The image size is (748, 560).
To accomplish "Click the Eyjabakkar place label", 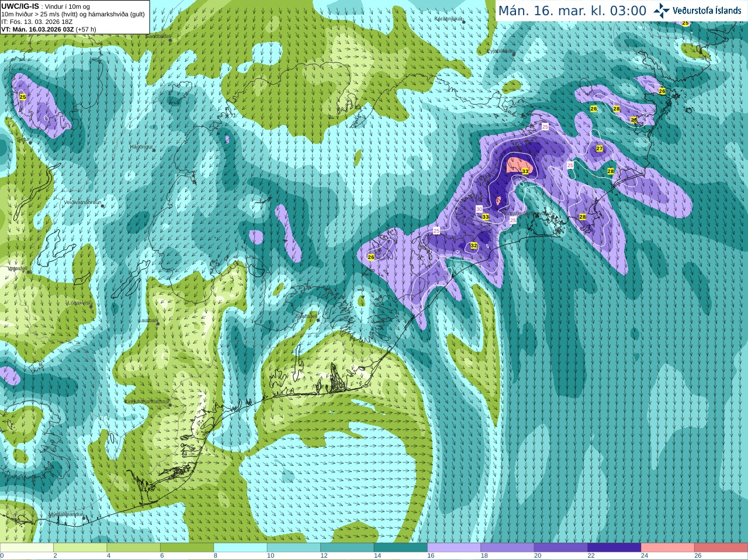I will (500, 51).
